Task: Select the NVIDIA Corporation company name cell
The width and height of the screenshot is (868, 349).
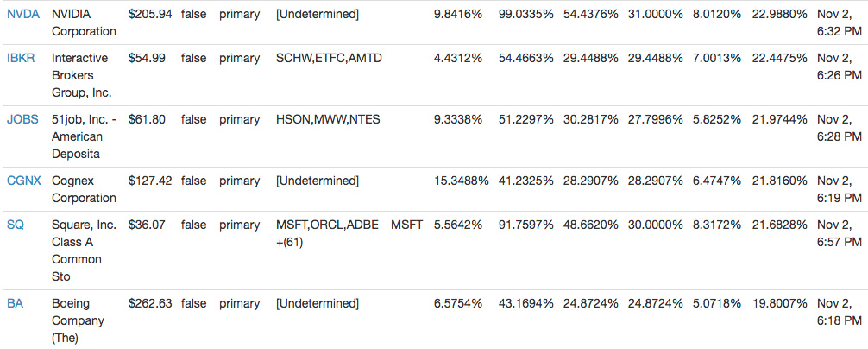Action: (x=85, y=22)
